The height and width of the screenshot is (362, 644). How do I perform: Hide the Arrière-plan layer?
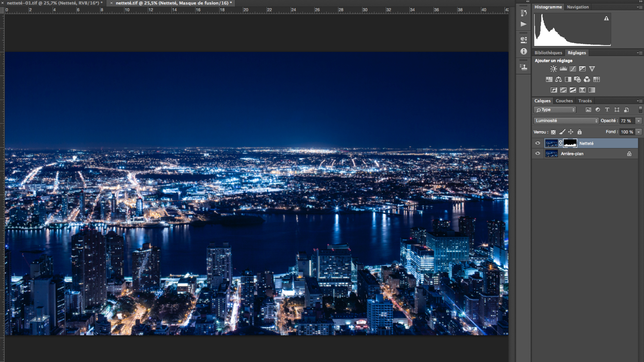(x=538, y=154)
